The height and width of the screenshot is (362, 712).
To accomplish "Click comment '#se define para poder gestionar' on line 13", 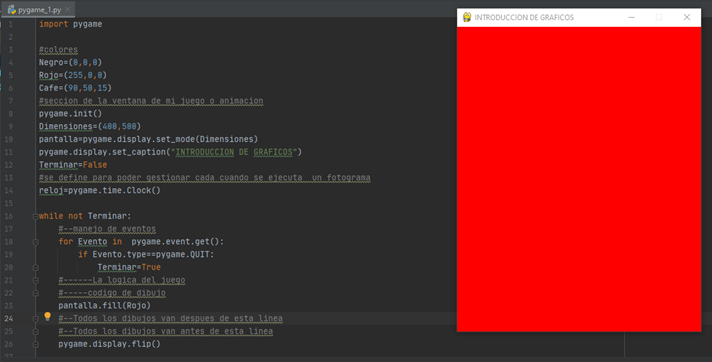I will (204, 178).
